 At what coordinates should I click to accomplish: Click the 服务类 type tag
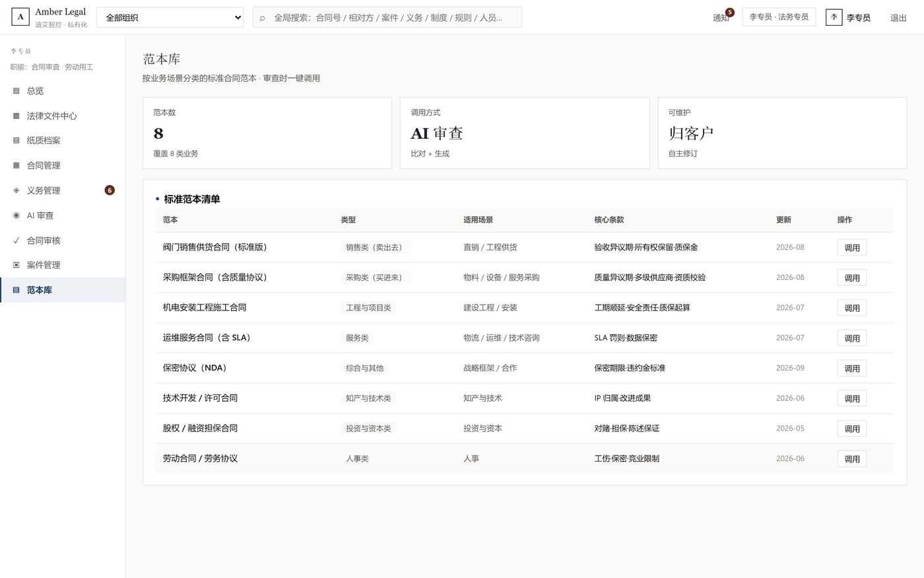pos(357,338)
